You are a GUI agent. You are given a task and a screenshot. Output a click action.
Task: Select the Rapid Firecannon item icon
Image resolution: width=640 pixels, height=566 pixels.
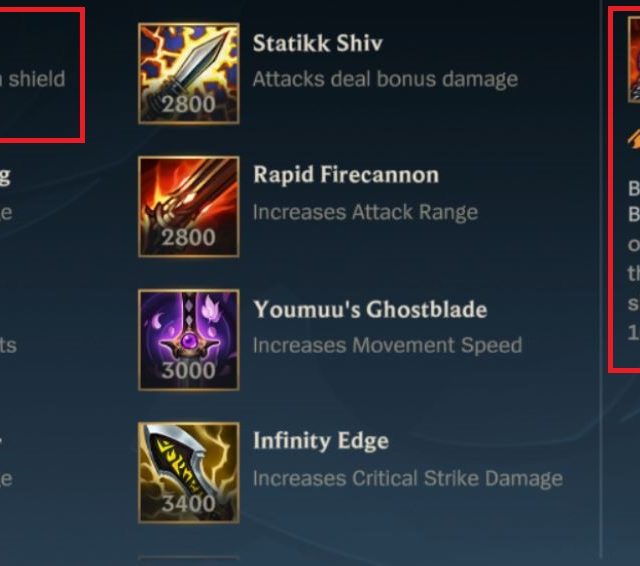[189, 206]
